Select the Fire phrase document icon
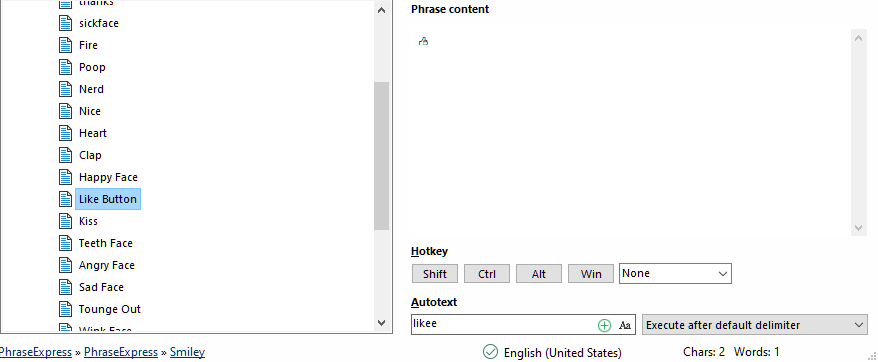The image size is (878, 362). (66, 45)
